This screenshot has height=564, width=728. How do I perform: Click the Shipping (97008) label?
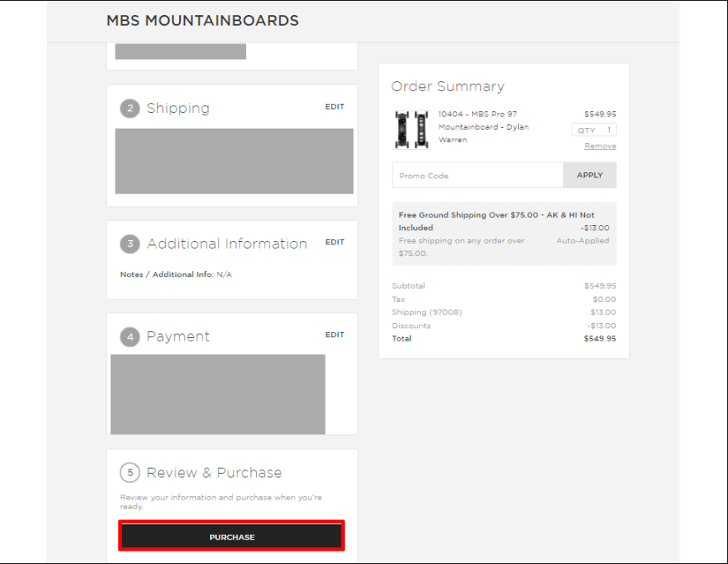pos(427,312)
